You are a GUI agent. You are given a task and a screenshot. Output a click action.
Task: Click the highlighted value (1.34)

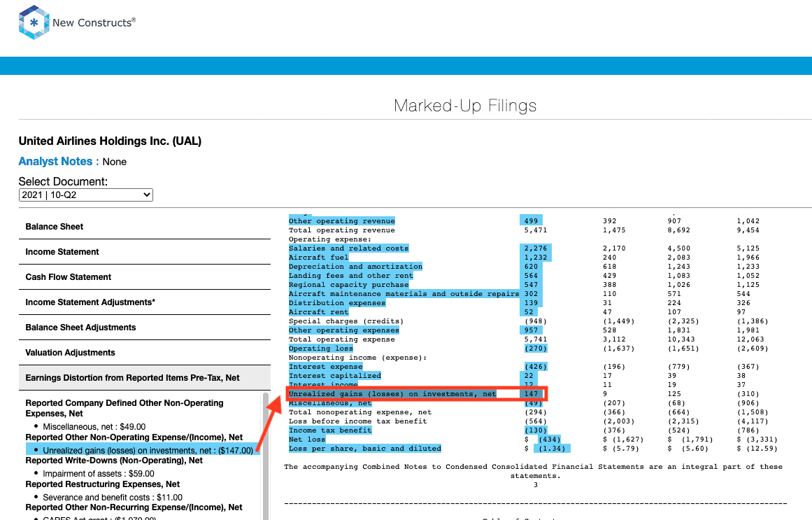(552, 449)
